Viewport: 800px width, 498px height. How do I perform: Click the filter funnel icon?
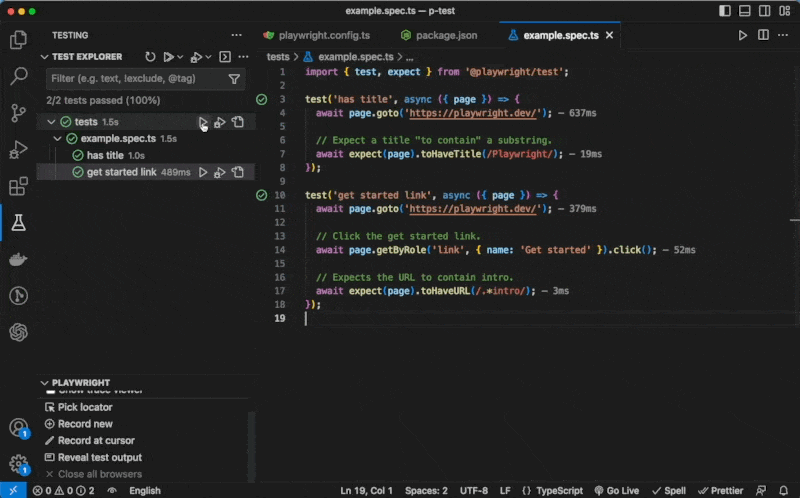234,79
